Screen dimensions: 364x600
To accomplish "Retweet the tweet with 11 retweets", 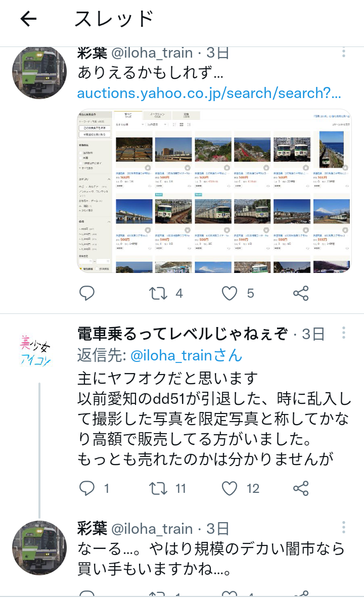I will click(x=158, y=488).
